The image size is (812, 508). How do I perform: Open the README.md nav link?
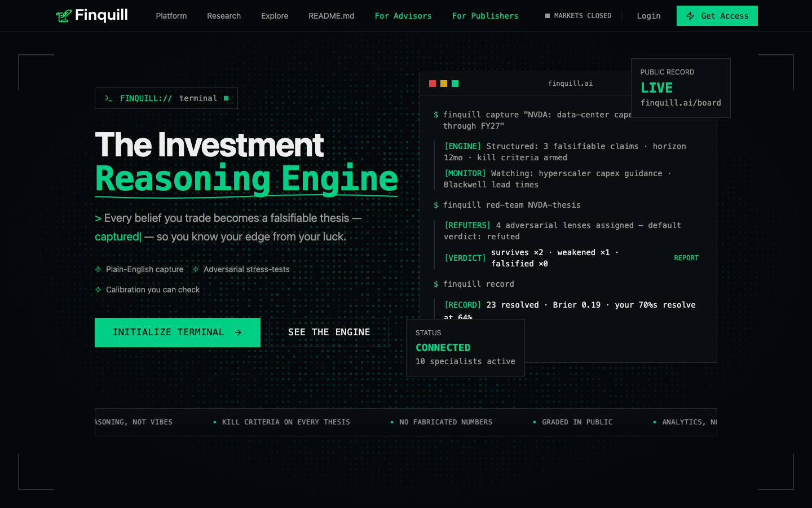pos(332,16)
